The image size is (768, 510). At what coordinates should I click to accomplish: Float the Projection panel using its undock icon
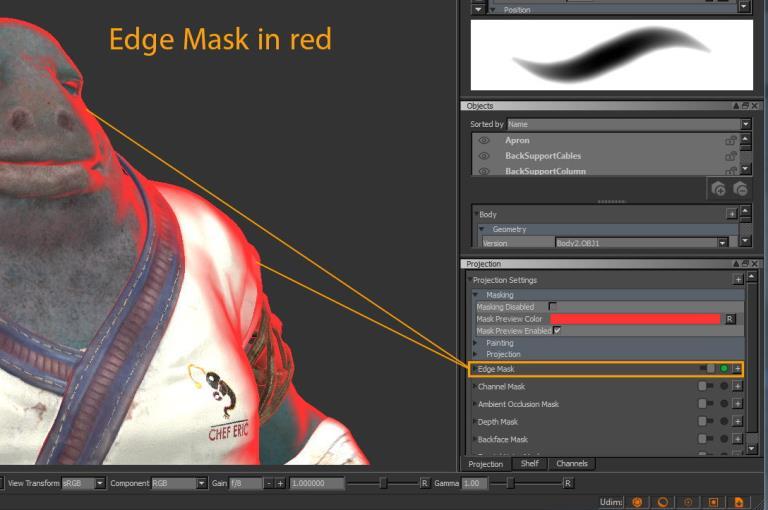(x=745, y=264)
